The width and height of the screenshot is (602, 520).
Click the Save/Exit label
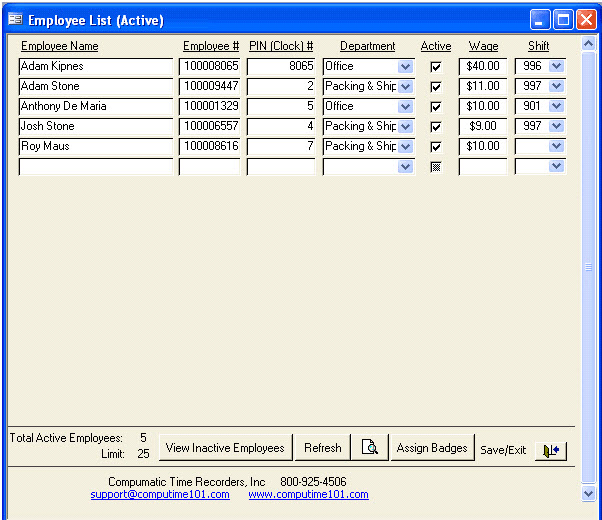(x=503, y=450)
